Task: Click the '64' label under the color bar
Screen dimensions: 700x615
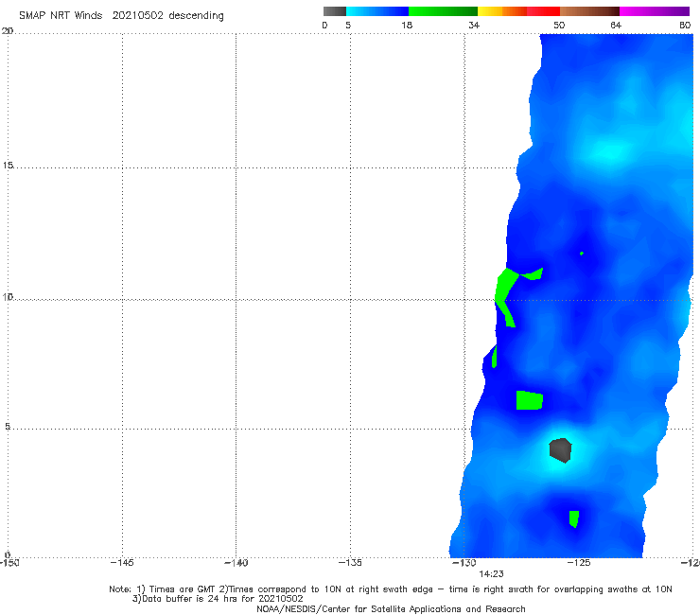Action: tap(616, 25)
